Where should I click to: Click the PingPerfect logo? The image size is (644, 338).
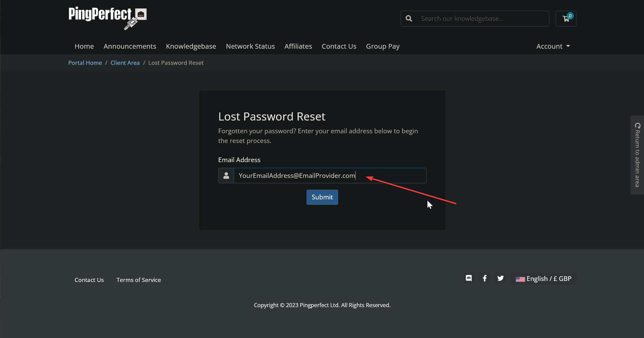(107, 18)
